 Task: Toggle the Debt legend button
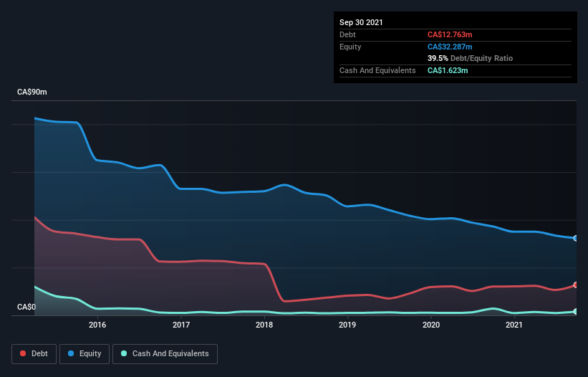pyautogui.click(x=34, y=354)
